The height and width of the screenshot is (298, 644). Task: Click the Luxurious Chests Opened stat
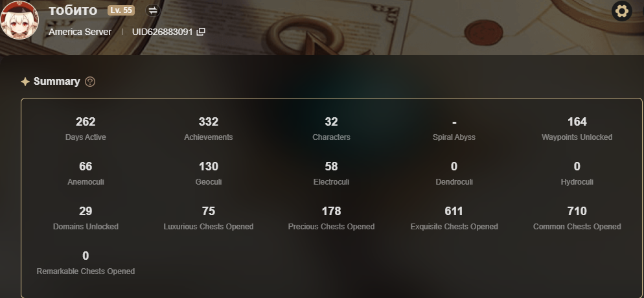(x=208, y=218)
